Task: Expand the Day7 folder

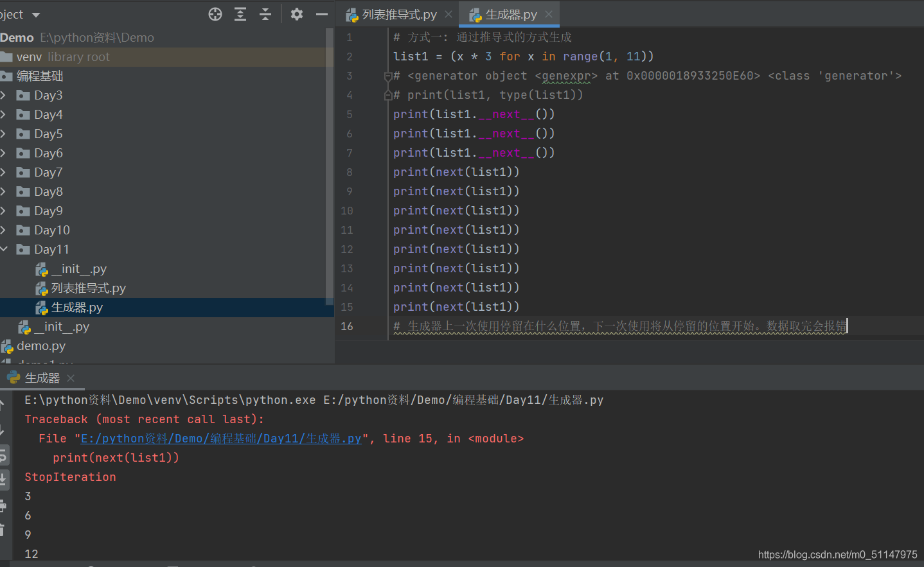Action: [3, 172]
